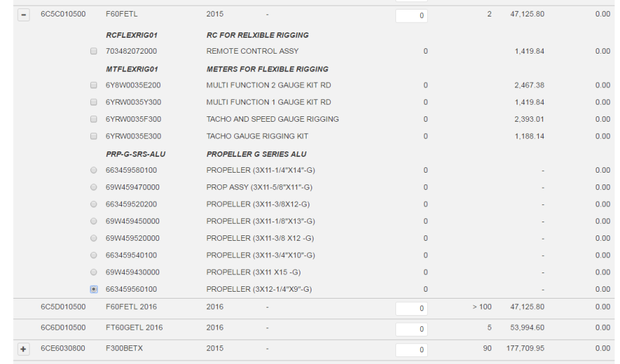The width and height of the screenshot is (620, 364).
Task: Select propeller 69W459520000 radio button
Action: [x=94, y=238]
